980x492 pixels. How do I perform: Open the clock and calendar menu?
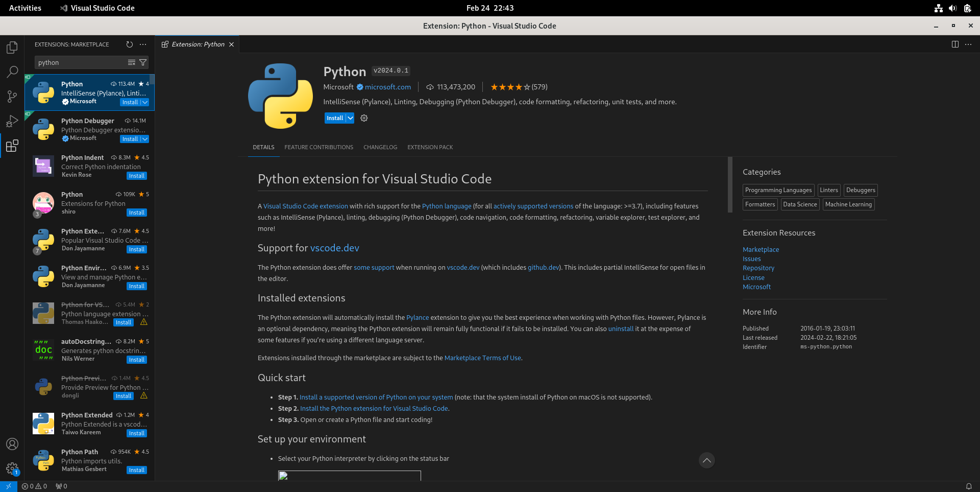490,8
